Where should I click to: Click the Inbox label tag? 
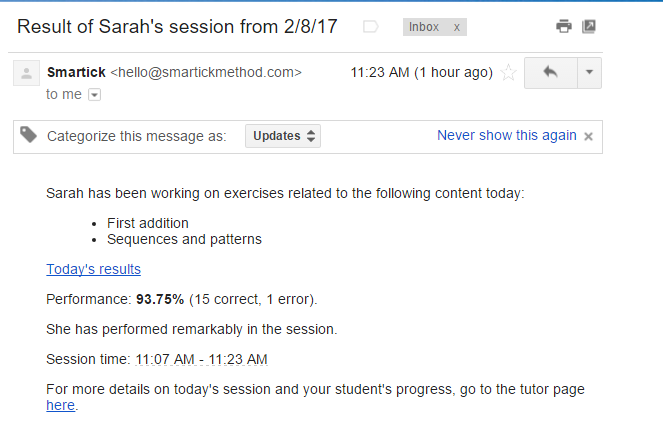click(x=424, y=27)
